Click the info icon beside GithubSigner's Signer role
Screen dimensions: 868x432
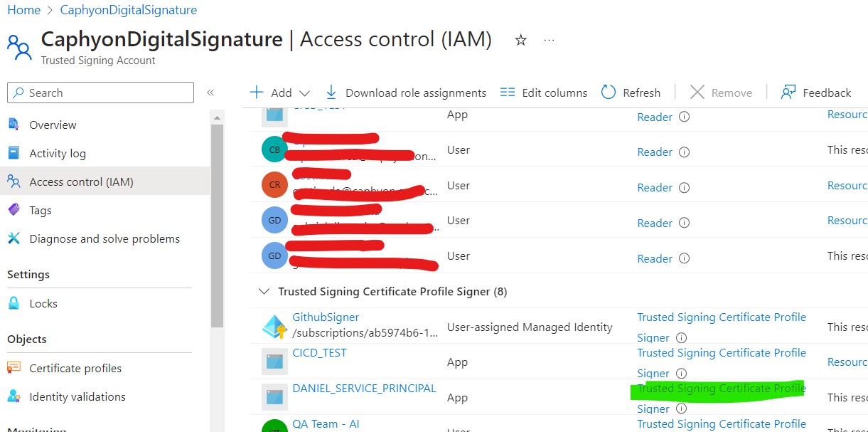(x=681, y=338)
